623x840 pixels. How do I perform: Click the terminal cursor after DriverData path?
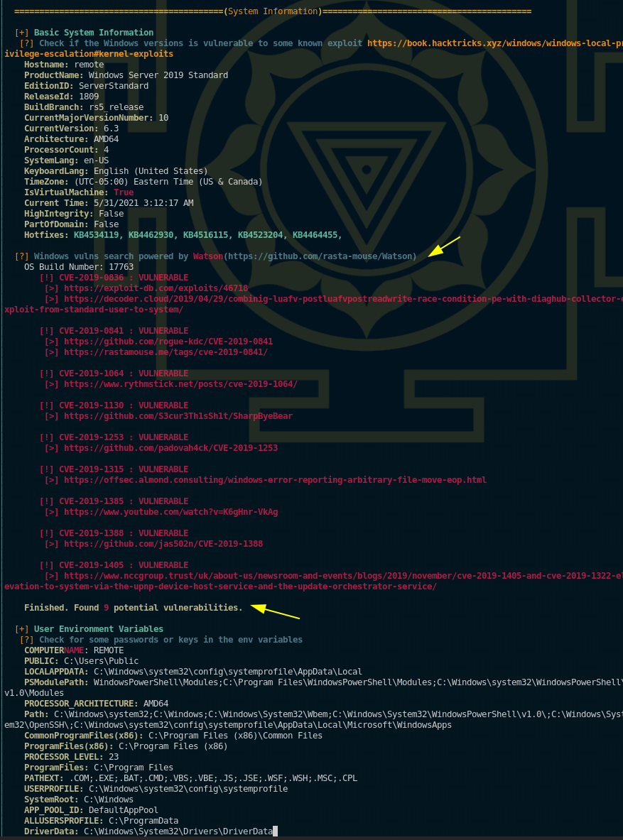point(276,831)
